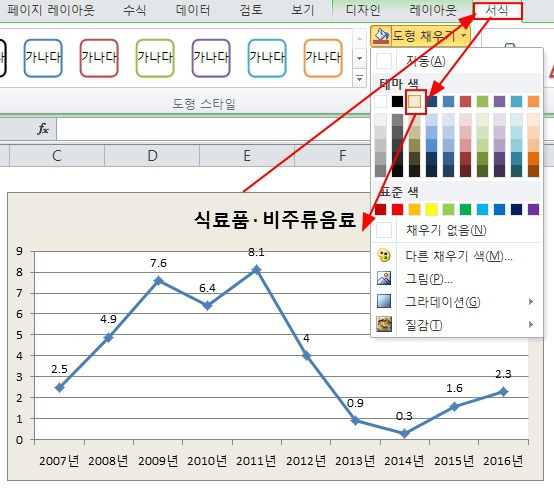Choose 그림(P) picture fill
The height and width of the screenshot is (489, 554).
[457, 279]
